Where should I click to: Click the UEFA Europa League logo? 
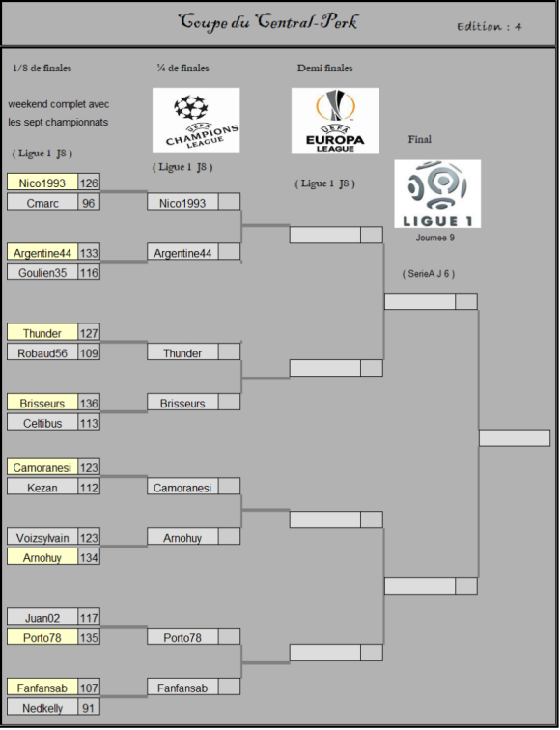(335, 120)
